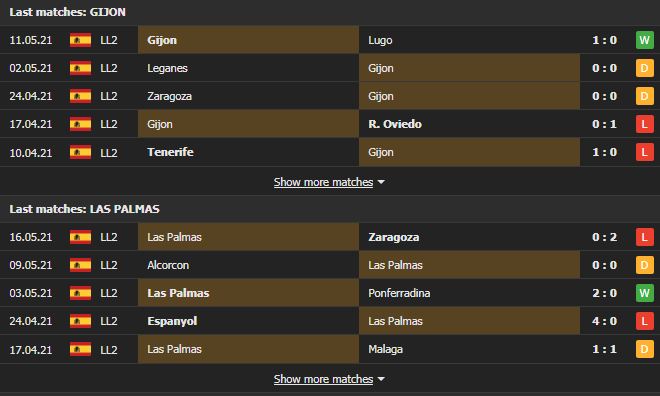The height and width of the screenshot is (396, 660).
Task: Select the Zaragoza vs Gijon match dated 24.04.21
Action: [x=330, y=96]
